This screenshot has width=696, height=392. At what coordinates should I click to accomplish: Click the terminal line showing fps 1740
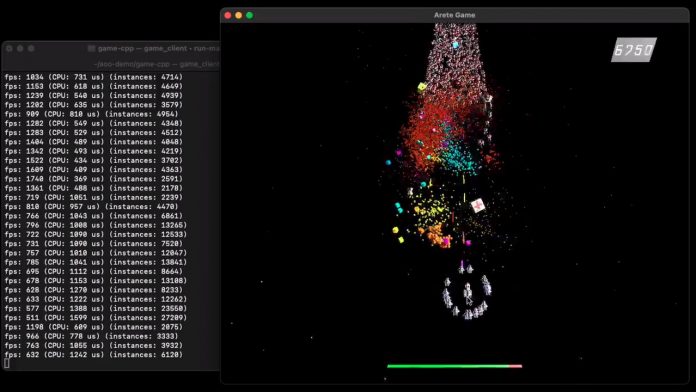pos(94,179)
